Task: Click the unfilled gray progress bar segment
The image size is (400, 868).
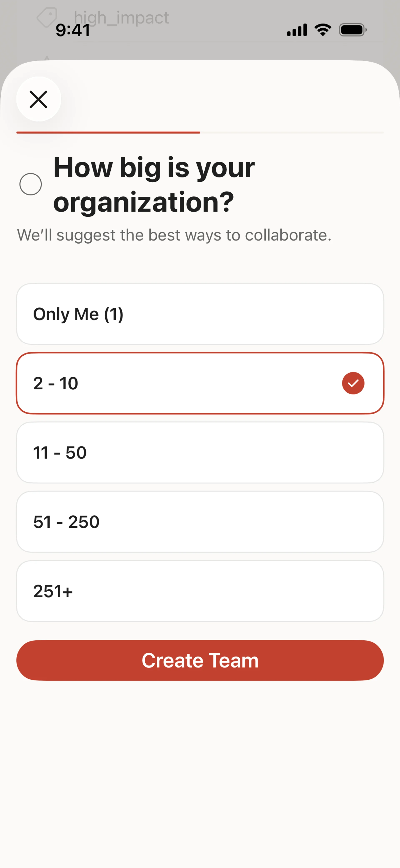Action: click(x=292, y=132)
